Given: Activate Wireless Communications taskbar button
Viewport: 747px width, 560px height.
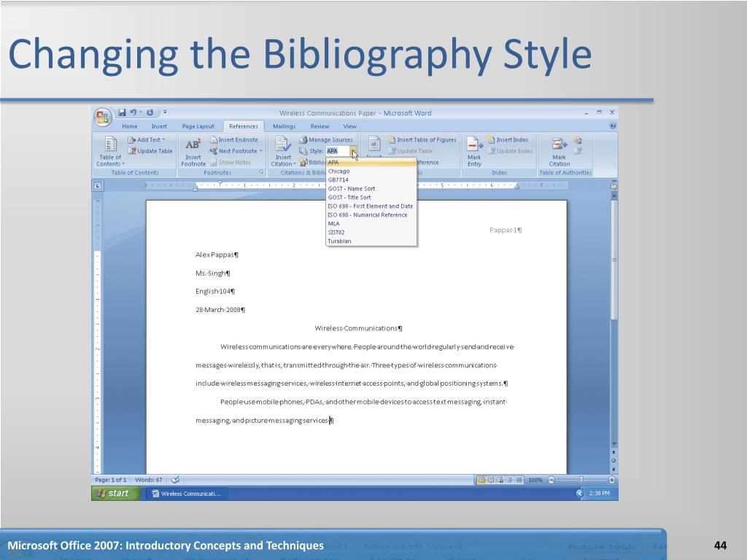Looking at the screenshot, I should pyautogui.click(x=186, y=494).
